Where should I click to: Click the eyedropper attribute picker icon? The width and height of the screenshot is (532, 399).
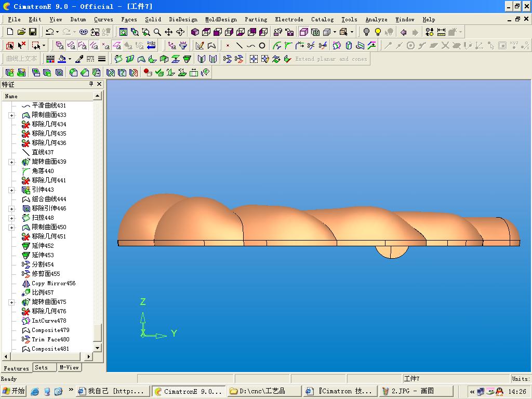79,59
